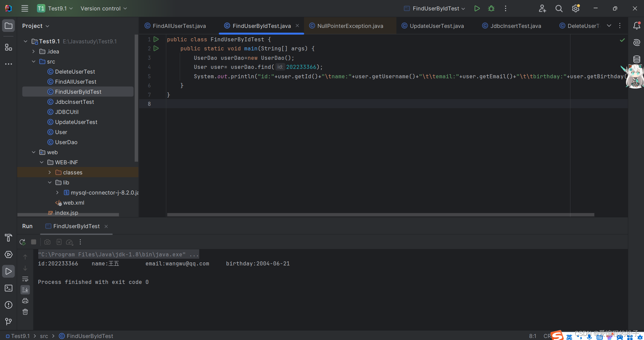Click the inspection checkmark widget
Screen dimensions: 644x340
tap(622, 40)
